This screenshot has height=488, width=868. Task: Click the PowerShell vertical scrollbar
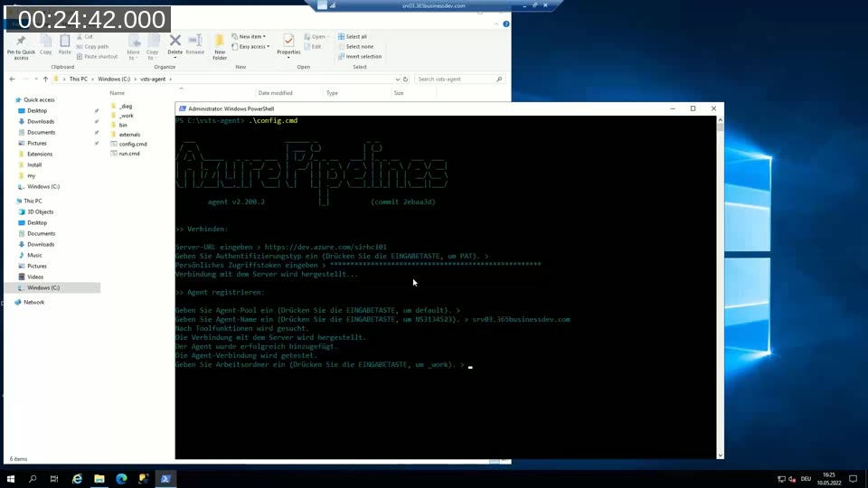point(720,287)
